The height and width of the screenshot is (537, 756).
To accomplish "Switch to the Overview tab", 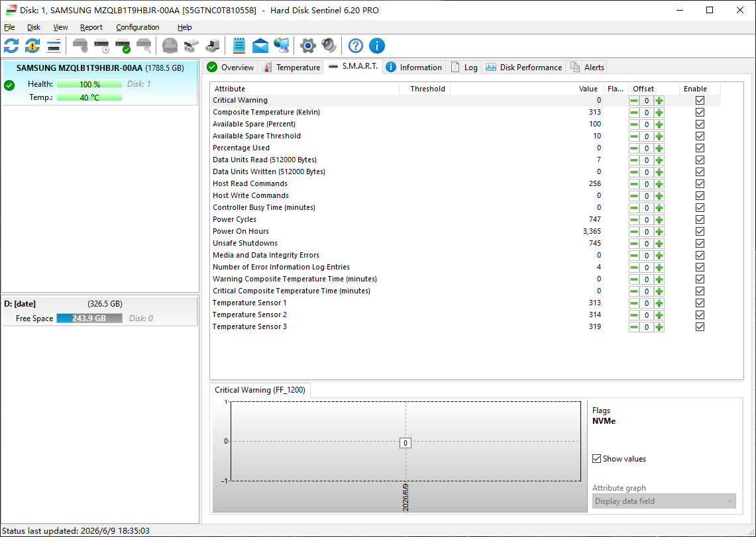I will point(231,68).
